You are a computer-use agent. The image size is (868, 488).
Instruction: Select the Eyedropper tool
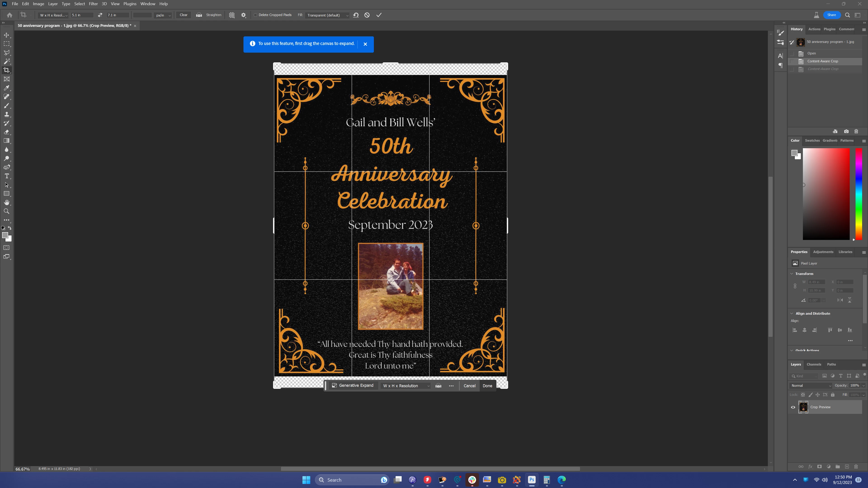6,88
